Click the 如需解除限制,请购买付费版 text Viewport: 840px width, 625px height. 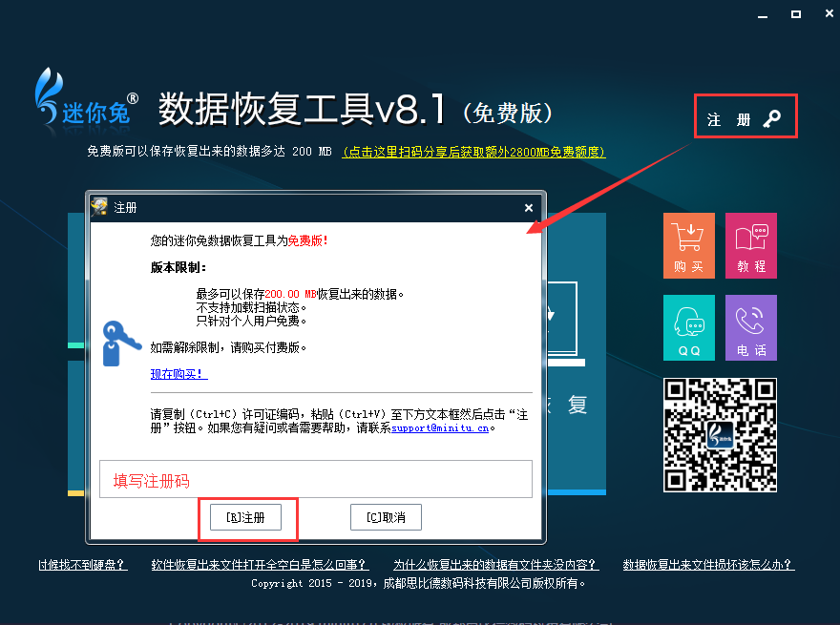[228, 347]
